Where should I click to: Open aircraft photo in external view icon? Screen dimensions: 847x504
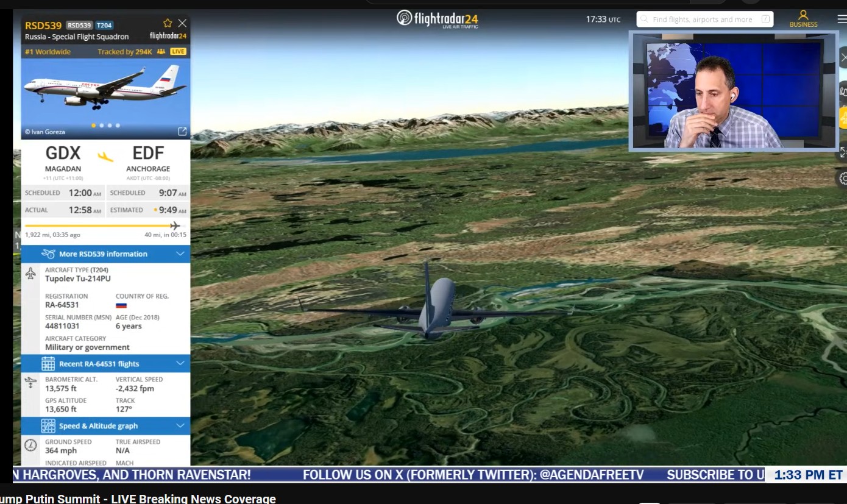[182, 131]
